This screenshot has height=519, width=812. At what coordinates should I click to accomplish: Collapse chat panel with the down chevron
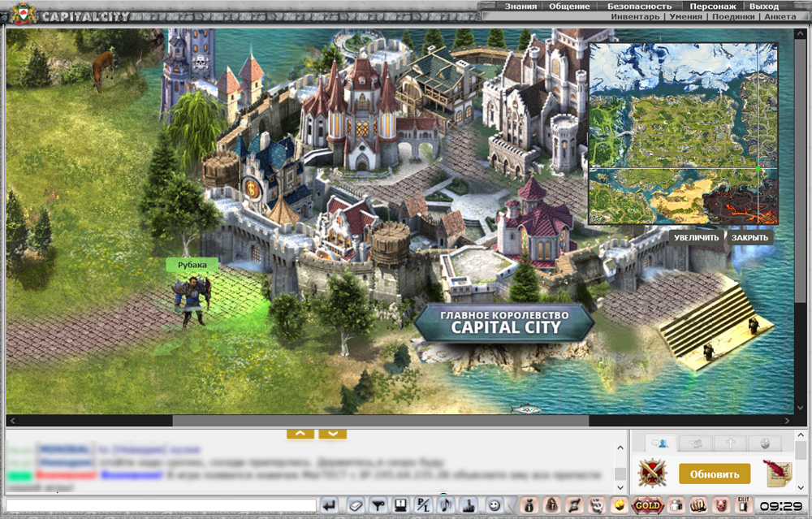(x=333, y=434)
